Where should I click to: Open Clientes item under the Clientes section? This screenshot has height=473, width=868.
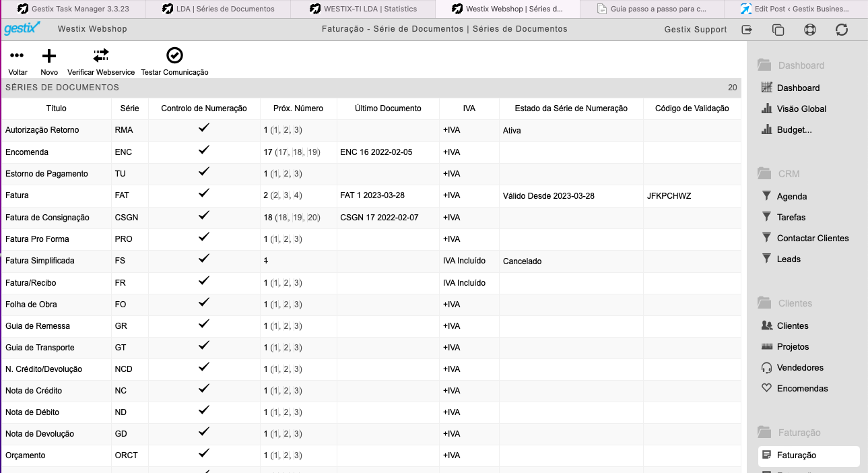(793, 325)
